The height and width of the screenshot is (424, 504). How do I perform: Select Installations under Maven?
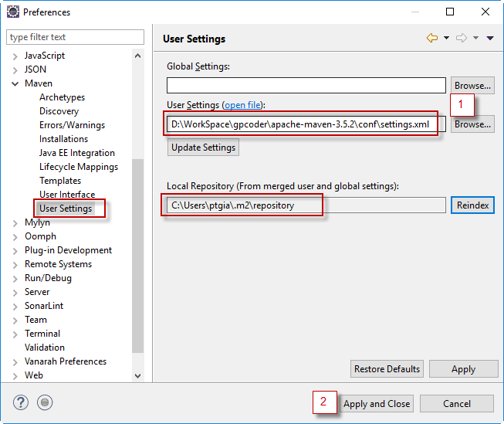tap(63, 139)
